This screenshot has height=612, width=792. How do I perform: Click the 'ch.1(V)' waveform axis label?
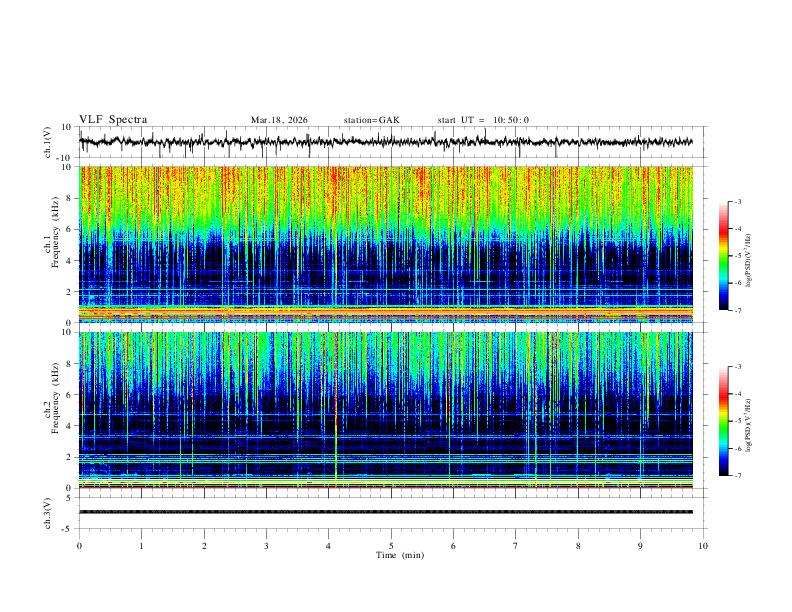[x=48, y=142]
